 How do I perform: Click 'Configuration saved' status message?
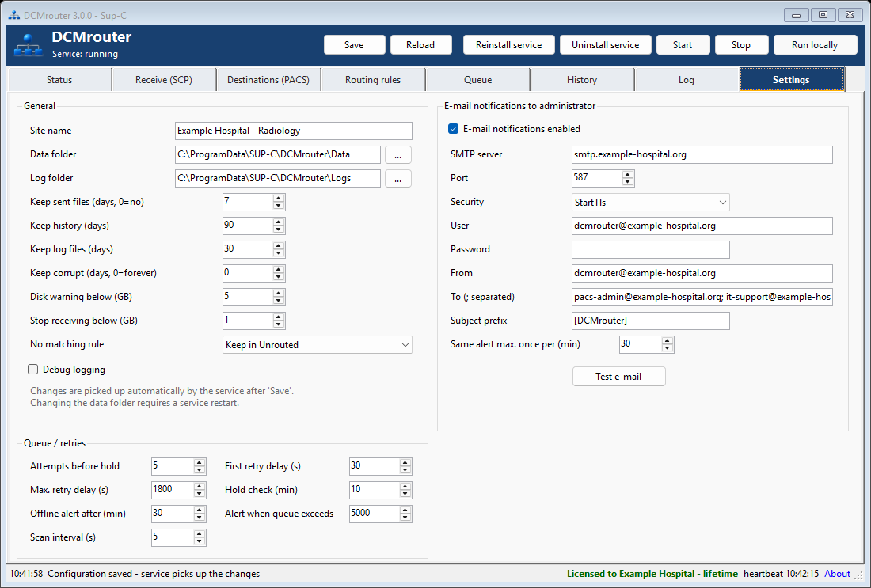pyautogui.click(x=154, y=574)
